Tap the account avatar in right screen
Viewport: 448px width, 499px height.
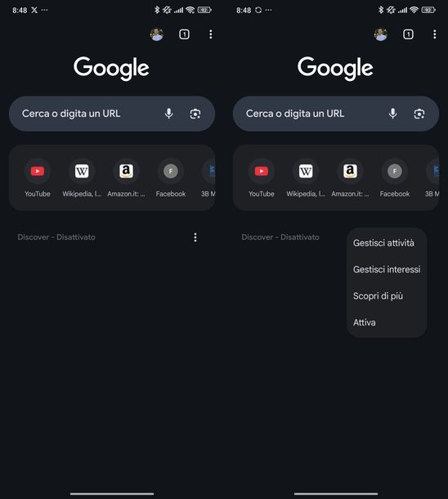(x=381, y=34)
